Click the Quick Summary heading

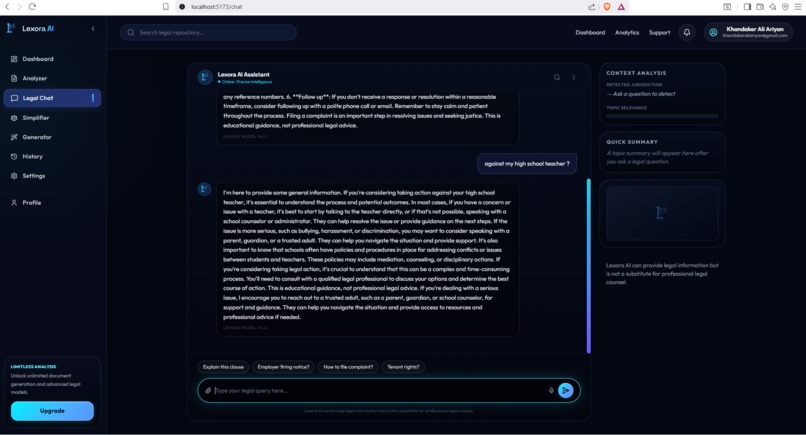[x=632, y=142]
